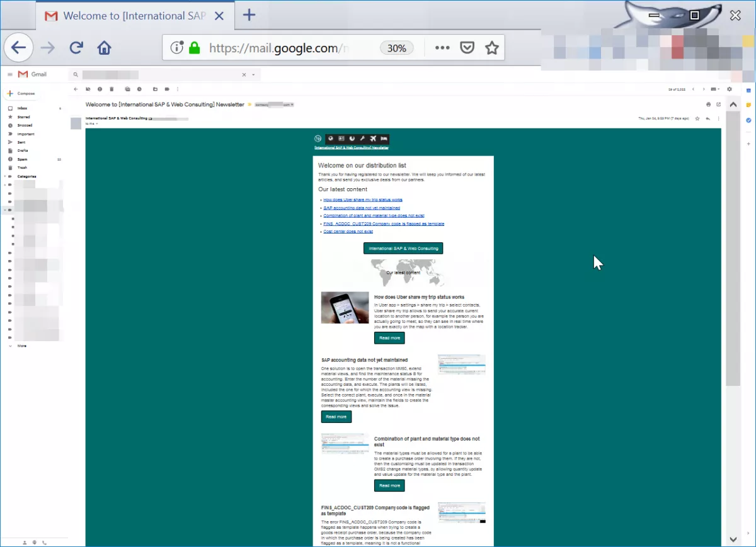
Task: Expand the Categories section
Action: [5, 176]
